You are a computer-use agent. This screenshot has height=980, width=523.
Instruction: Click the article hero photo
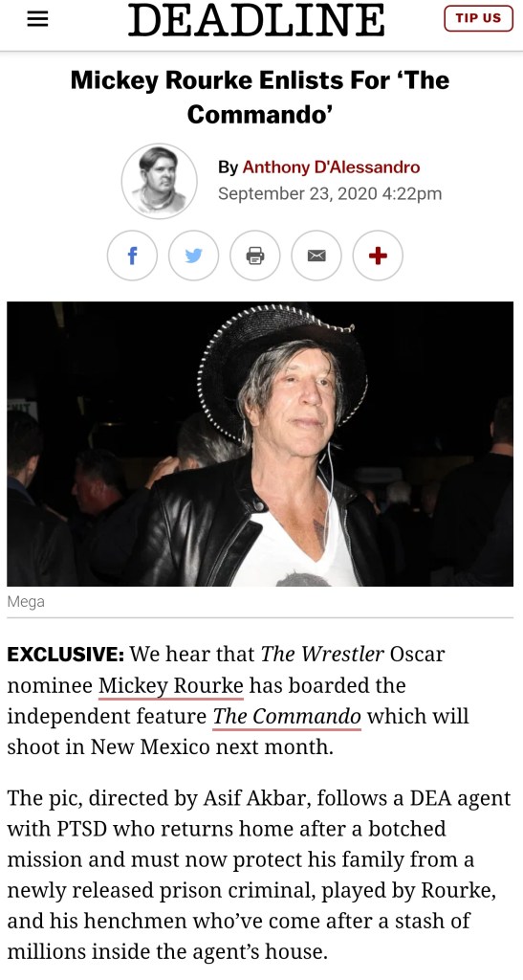point(260,444)
